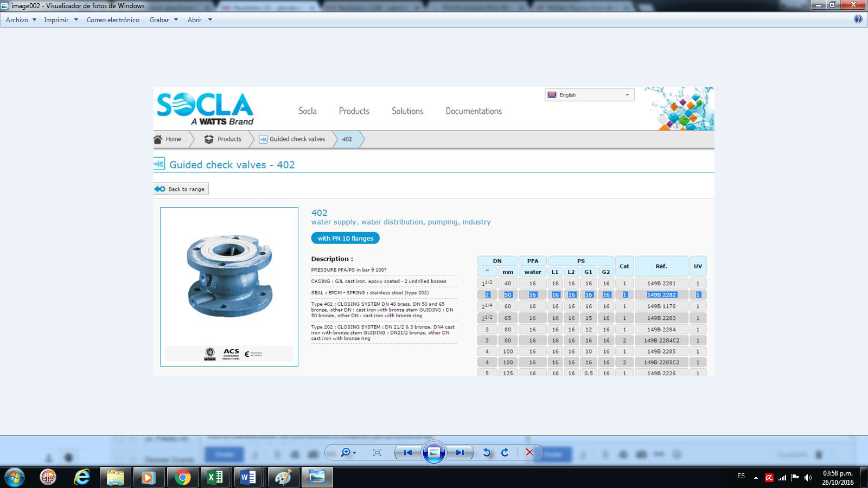Open the network signal tray icon
The width and height of the screenshot is (868, 488).
[x=782, y=478]
